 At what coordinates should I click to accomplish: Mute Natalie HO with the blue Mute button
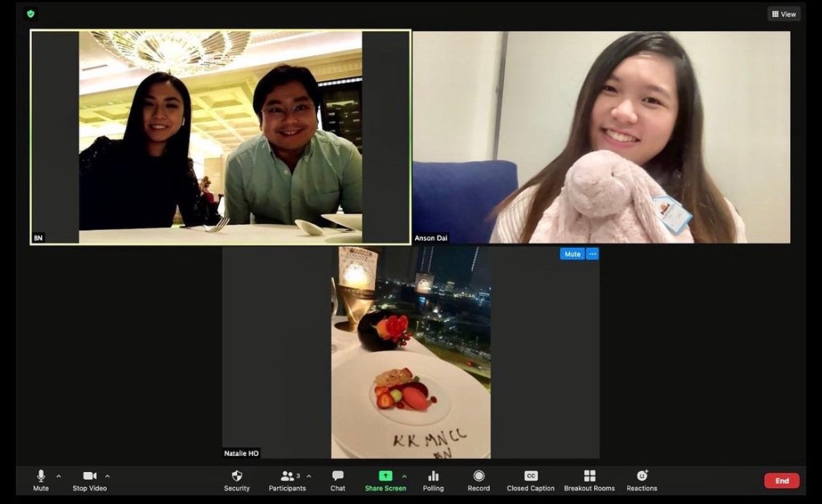(x=572, y=254)
